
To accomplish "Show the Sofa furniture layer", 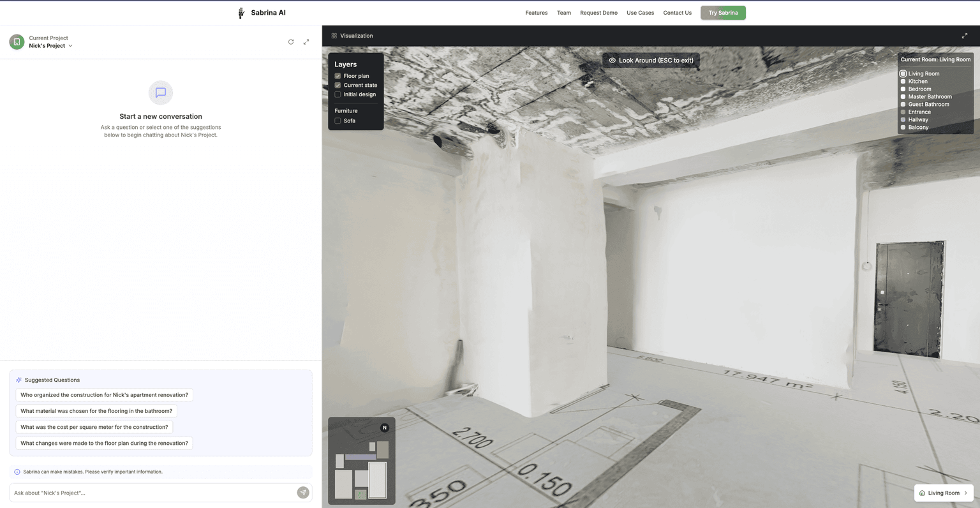I will pyautogui.click(x=338, y=121).
